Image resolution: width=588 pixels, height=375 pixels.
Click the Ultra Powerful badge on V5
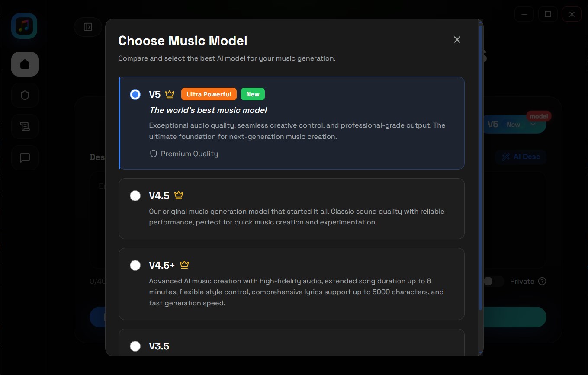click(209, 94)
